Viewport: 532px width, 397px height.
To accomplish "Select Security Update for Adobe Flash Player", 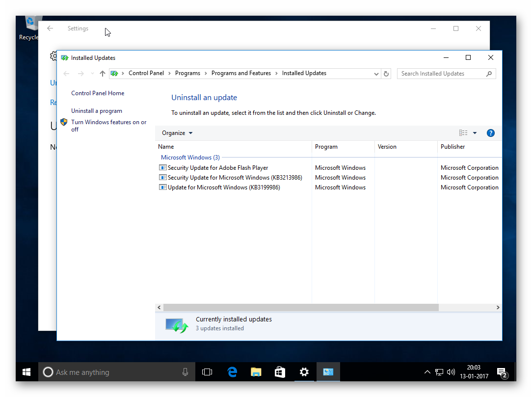I will coord(218,168).
